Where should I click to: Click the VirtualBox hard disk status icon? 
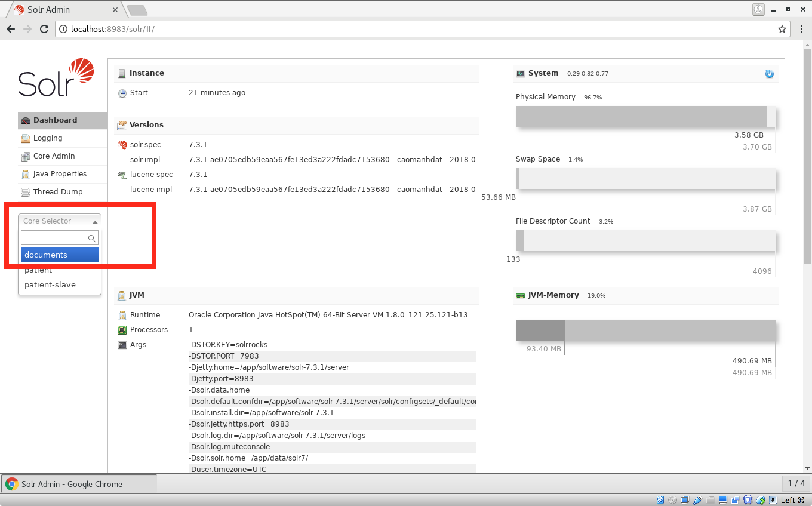(660, 500)
